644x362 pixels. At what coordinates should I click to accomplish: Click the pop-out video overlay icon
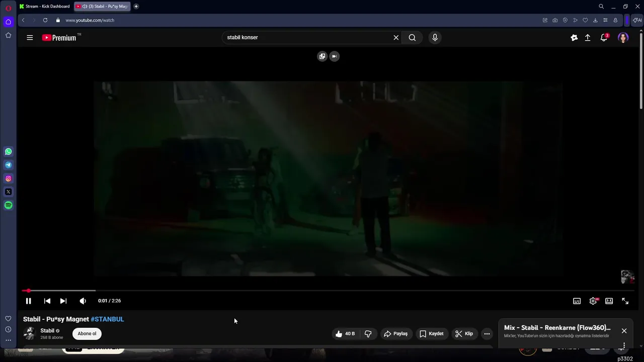322,56
